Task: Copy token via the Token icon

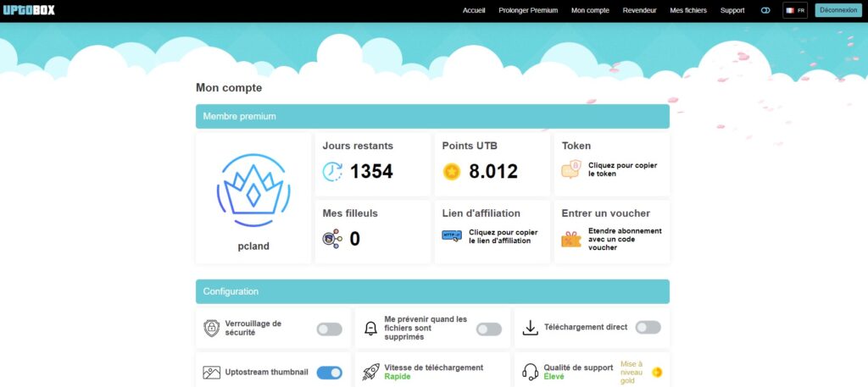Action: (x=571, y=169)
